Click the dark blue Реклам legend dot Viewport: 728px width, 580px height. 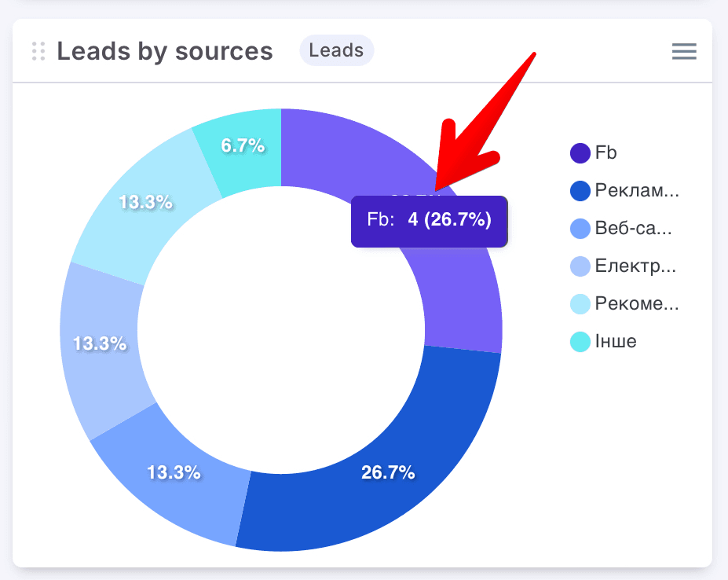580,191
